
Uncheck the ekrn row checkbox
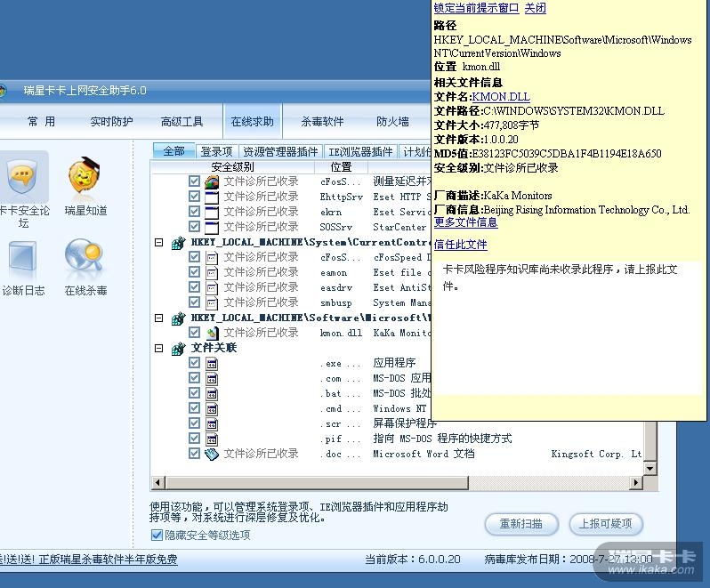[194, 212]
